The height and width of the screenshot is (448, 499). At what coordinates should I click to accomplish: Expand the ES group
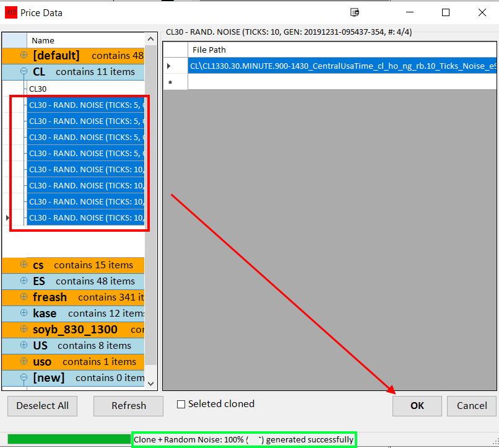point(24,281)
